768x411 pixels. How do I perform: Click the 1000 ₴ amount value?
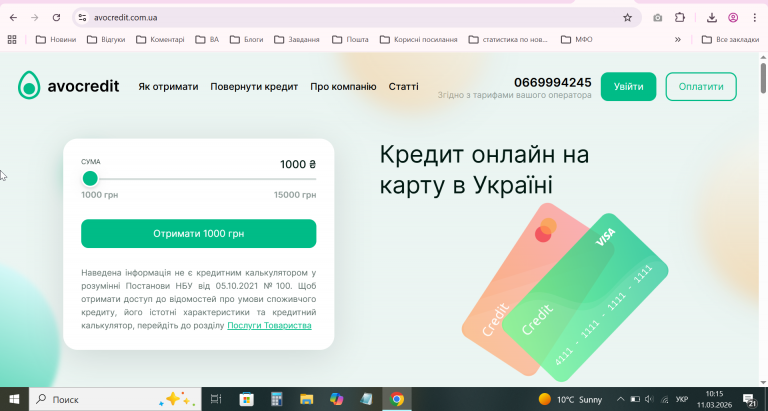298,165
